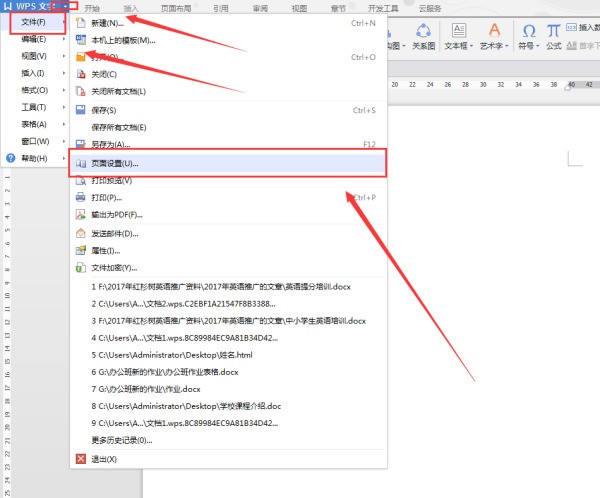
Task: Open recent file 3 ending 中小学生英语培训.docx
Action: pos(228,321)
